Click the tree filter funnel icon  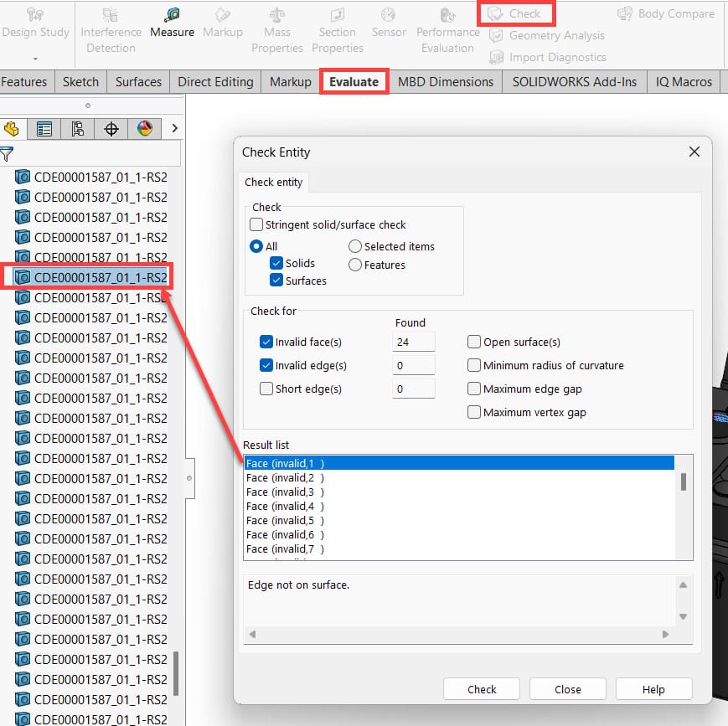click(x=7, y=154)
